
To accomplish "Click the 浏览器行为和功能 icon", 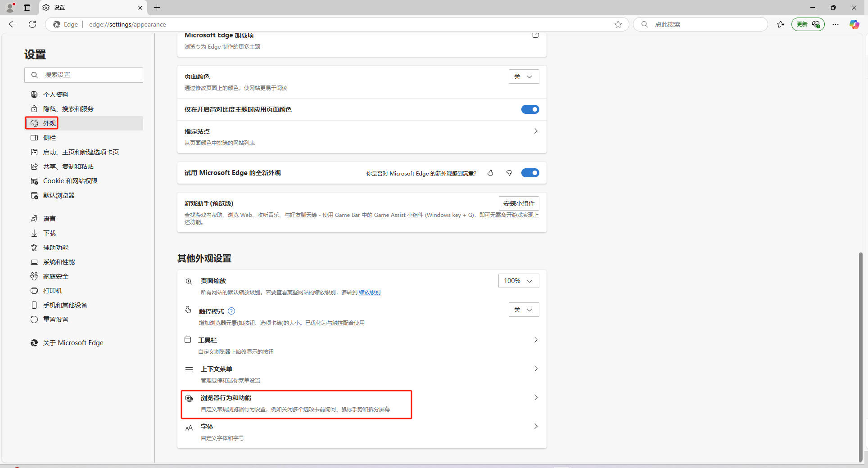I will (x=189, y=398).
